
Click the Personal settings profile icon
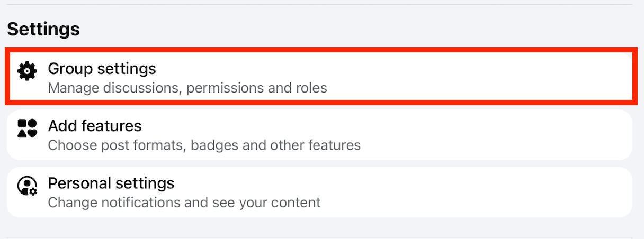27,186
